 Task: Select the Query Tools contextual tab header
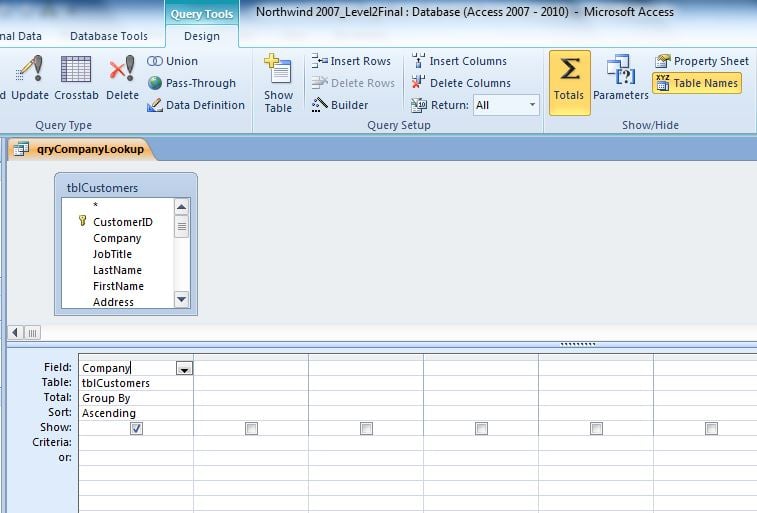[202, 14]
